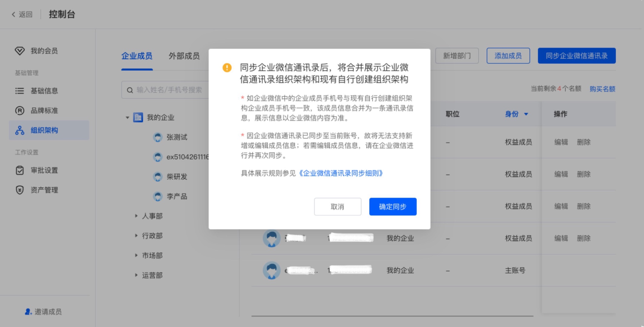Click 删除 in first member row

click(x=584, y=142)
